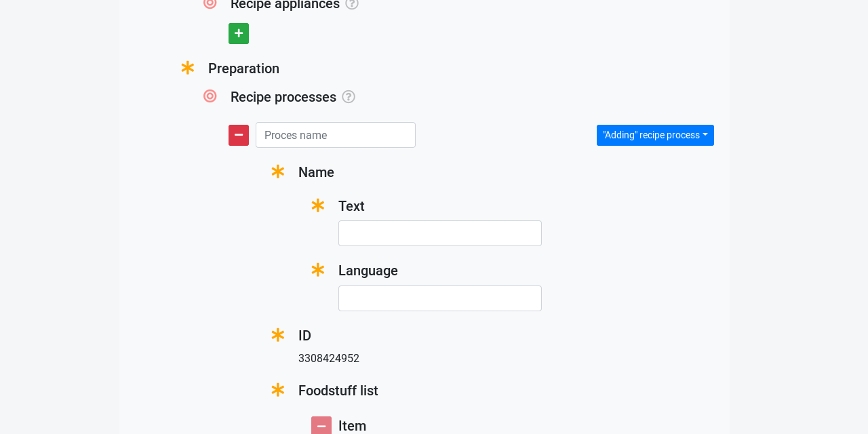
Task: Click the red minus icon beside Proces name
Action: [239, 134]
